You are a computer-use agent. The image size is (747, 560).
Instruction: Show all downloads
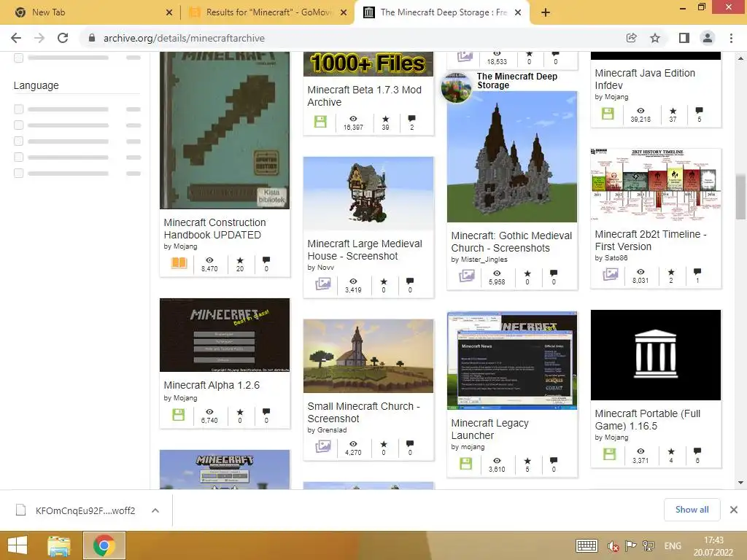[x=692, y=510]
